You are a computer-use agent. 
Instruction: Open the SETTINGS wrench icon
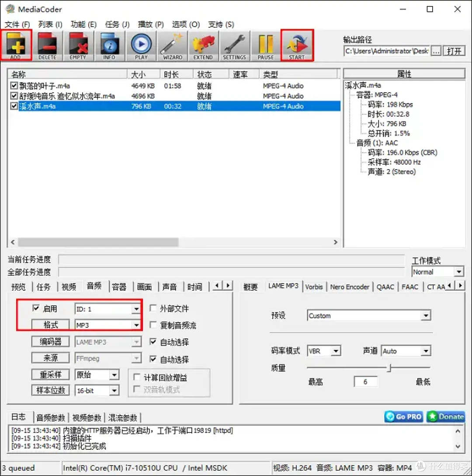[234, 45]
